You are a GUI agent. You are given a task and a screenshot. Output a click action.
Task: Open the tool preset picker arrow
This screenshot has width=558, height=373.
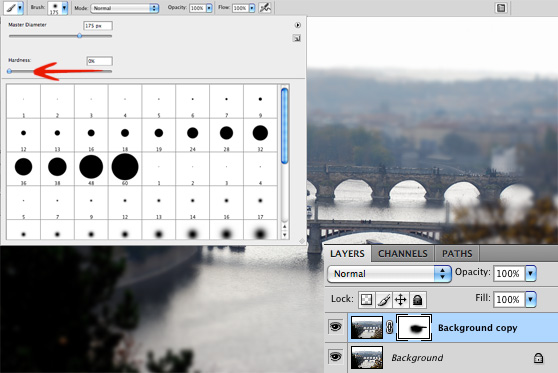tap(20, 7)
